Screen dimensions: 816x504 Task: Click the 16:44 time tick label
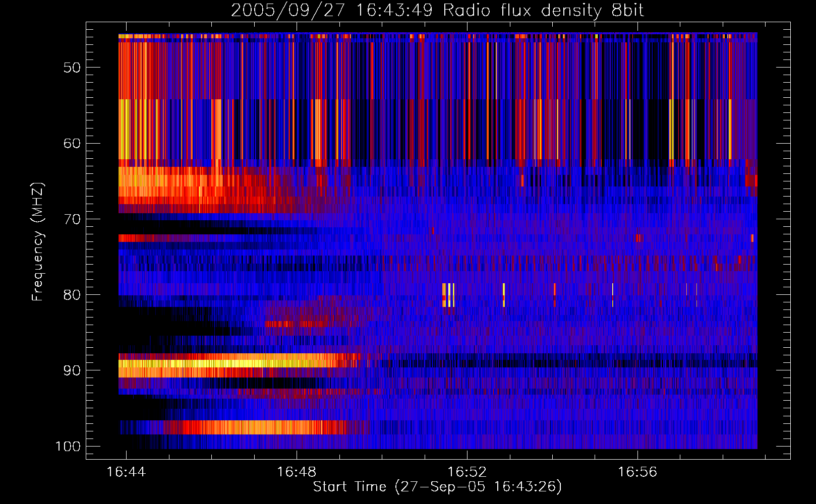pyautogui.click(x=126, y=472)
